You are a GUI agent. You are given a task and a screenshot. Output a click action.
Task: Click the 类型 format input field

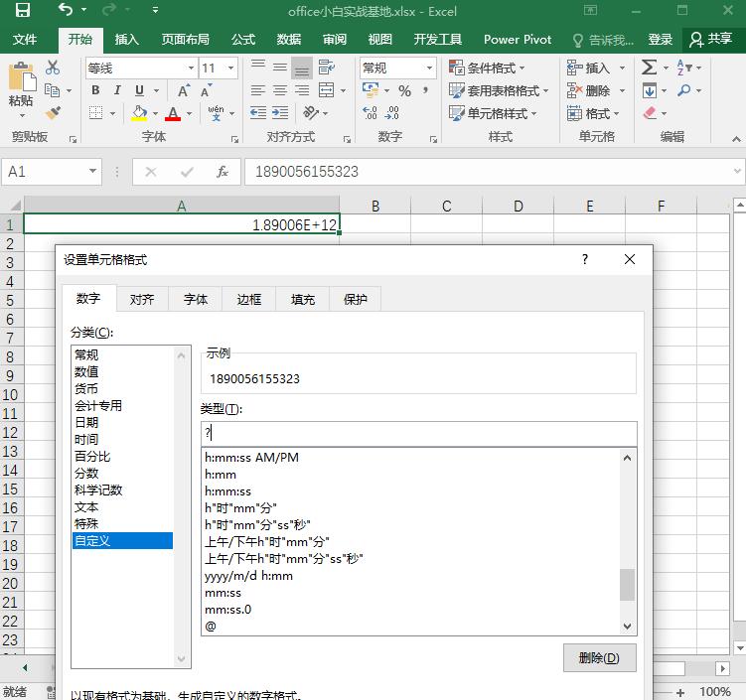pyautogui.click(x=418, y=433)
